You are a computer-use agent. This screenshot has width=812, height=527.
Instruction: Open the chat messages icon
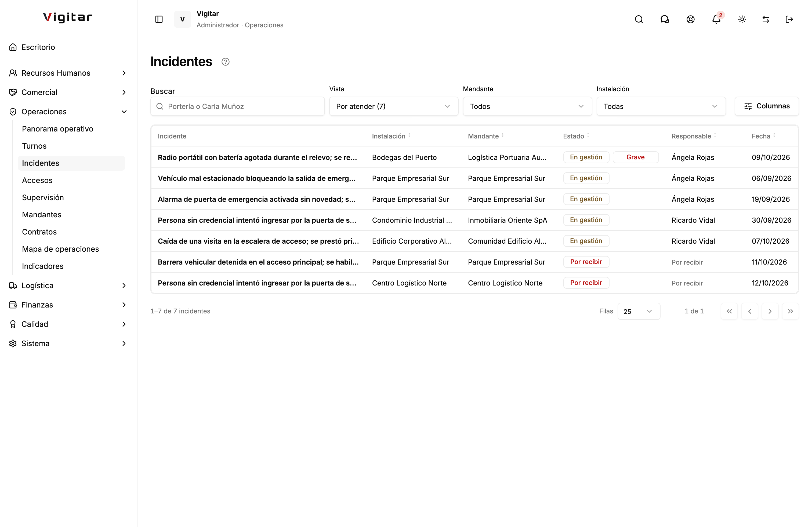pos(665,19)
